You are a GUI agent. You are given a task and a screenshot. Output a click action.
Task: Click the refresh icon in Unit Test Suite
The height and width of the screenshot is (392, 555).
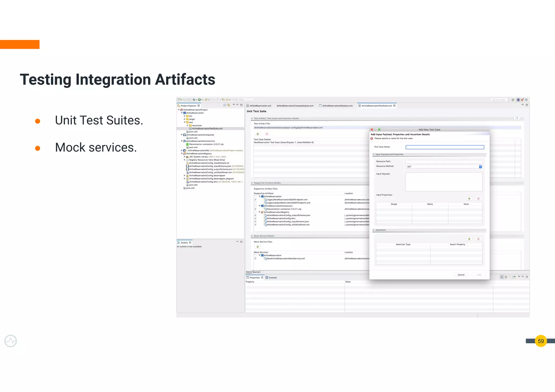(517, 118)
